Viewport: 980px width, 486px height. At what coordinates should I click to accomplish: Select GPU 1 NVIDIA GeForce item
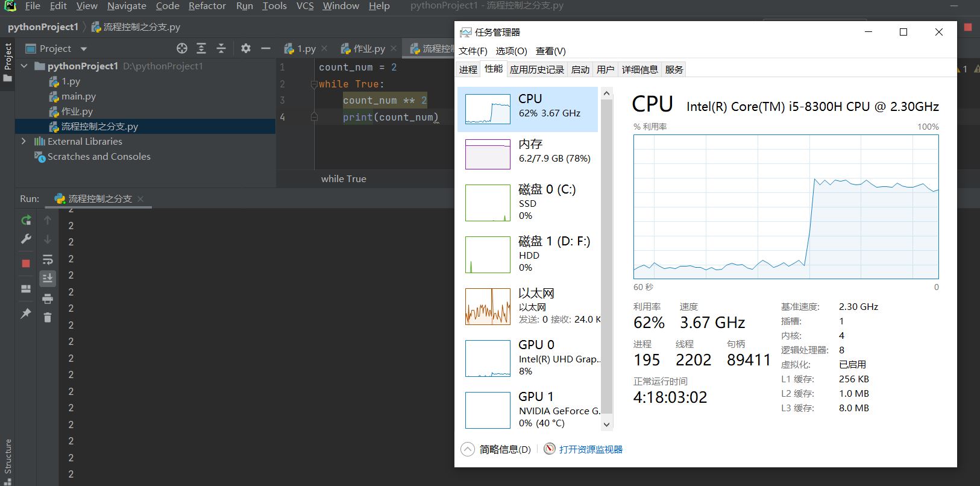pos(528,409)
